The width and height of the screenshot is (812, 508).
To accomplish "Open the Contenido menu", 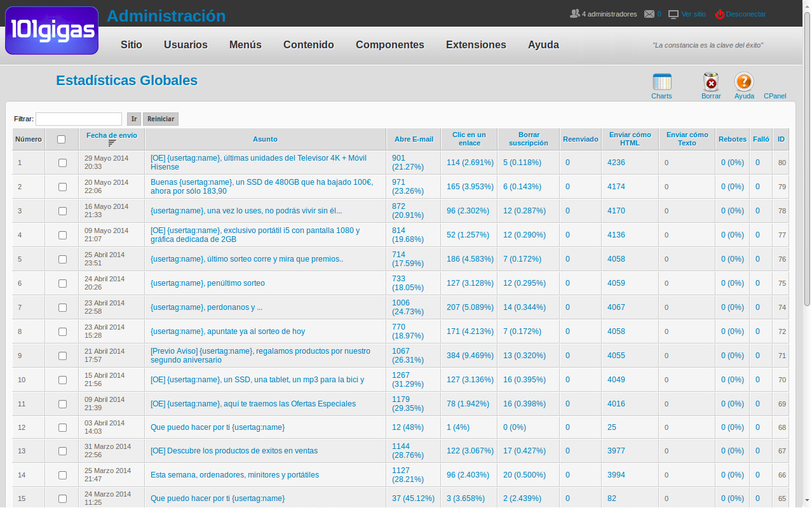I will [308, 45].
